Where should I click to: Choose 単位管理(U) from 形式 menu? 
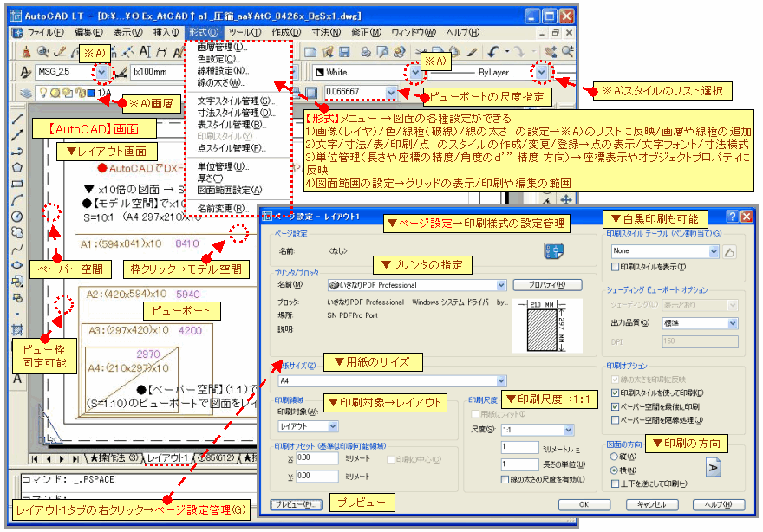click(x=223, y=167)
